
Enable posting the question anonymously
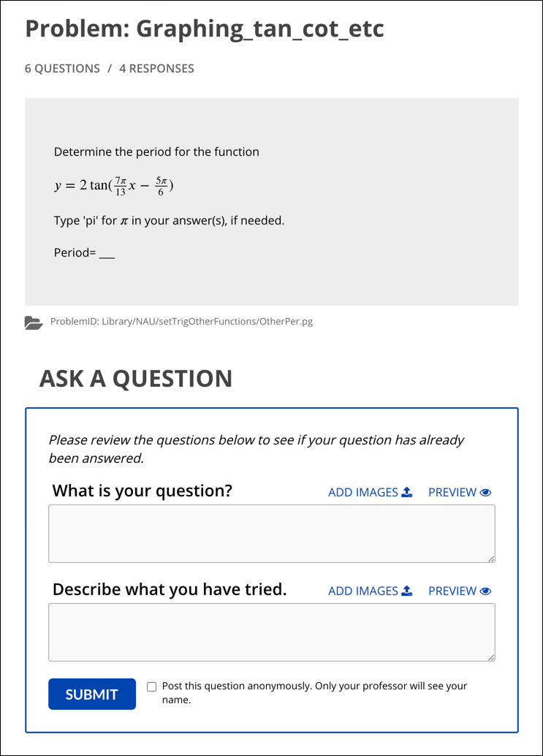tap(152, 687)
